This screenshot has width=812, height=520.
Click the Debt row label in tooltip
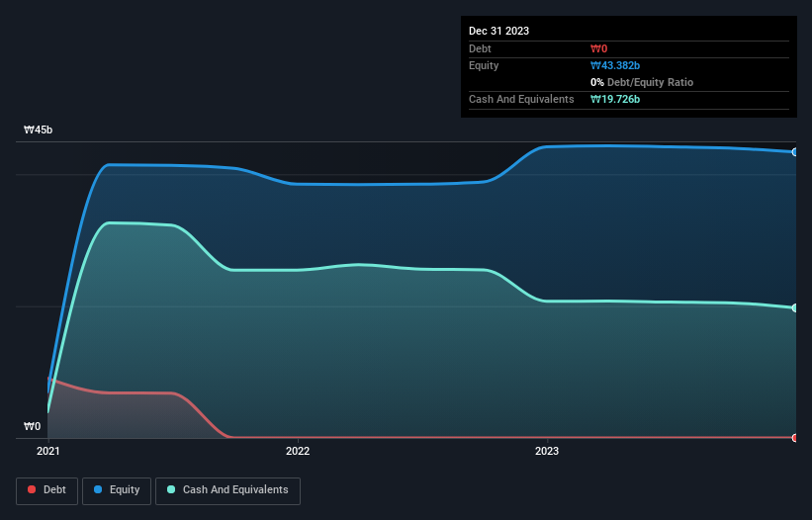coord(480,48)
